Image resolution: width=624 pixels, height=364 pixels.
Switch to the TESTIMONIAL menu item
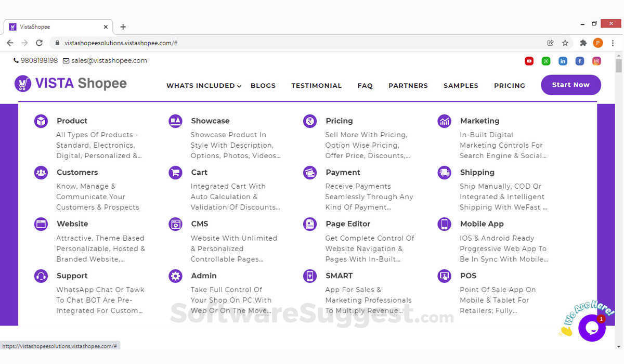[x=316, y=86]
